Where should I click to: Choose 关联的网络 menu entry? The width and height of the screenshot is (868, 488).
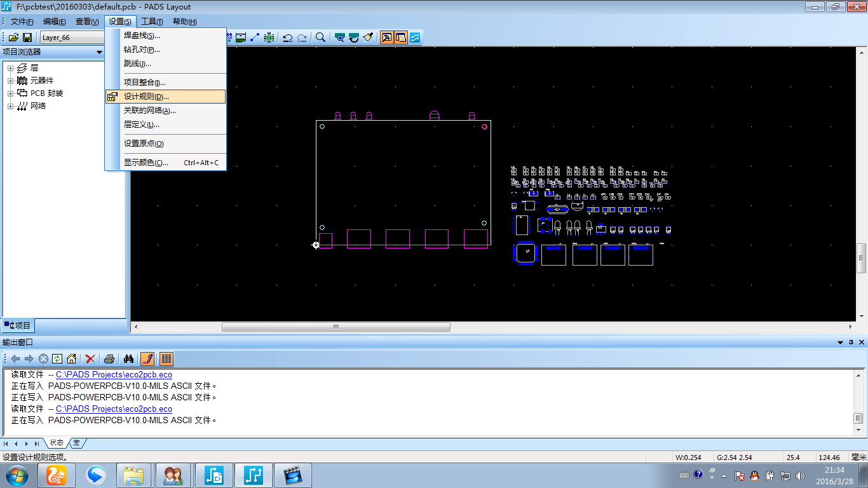click(x=165, y=111)
